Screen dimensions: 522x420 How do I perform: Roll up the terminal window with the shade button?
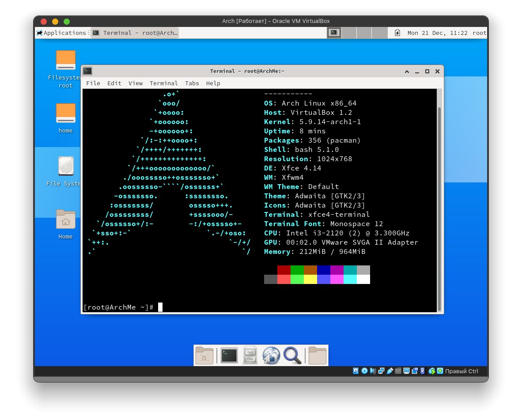[407, 71]
